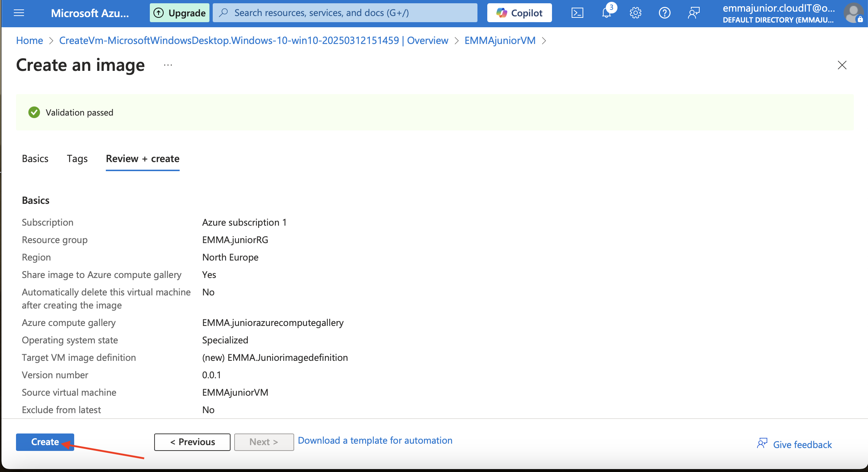
Task: Click the 'Basics' section heading
Action: tap(36, 201)
